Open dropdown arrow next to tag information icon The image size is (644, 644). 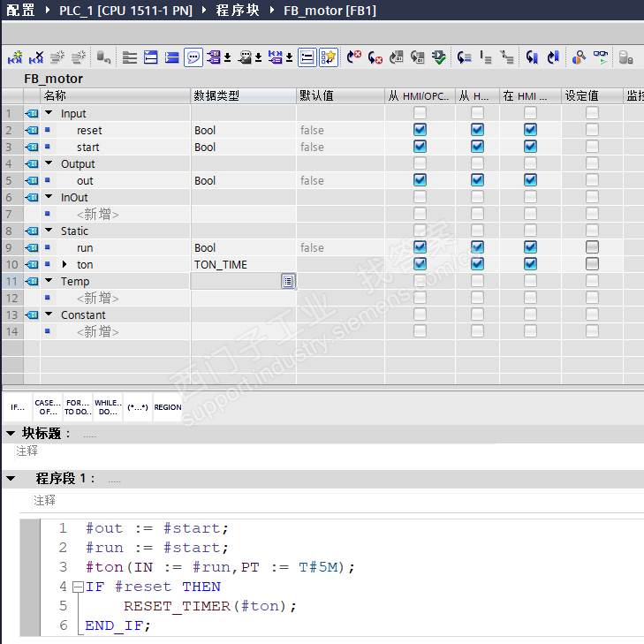click(258, 57)
